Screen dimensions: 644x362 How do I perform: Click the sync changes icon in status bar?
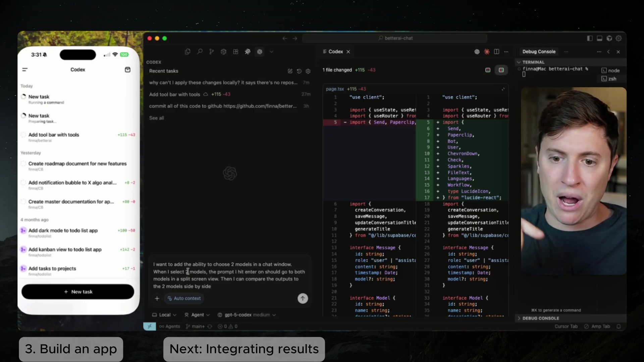point(210,326)
